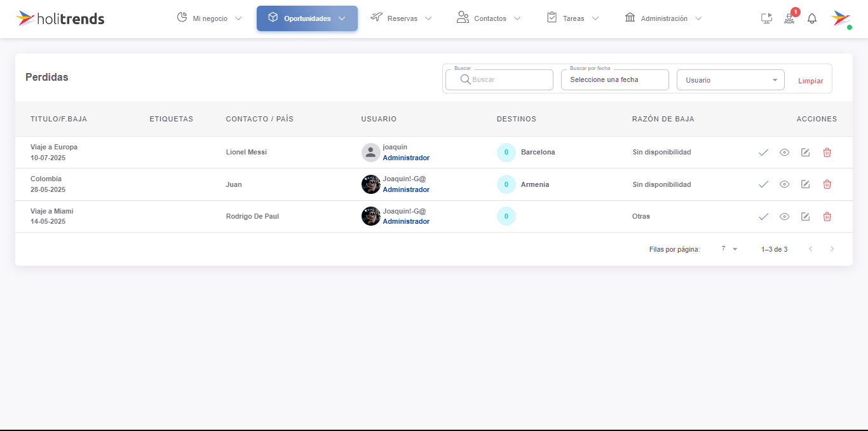Go to previous page of results
This screenshot has height=431, width=868.
point(811,249)
